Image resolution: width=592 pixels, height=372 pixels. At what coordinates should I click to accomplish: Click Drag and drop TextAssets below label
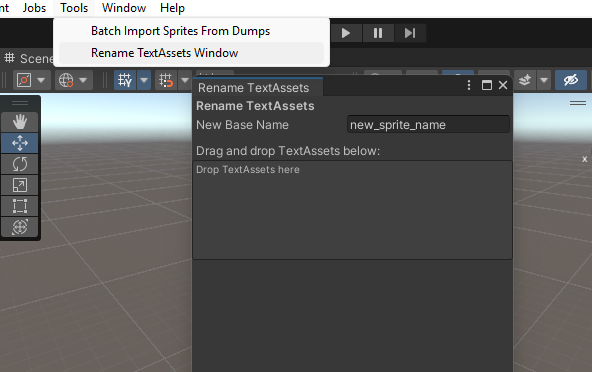tap(288, 151)
